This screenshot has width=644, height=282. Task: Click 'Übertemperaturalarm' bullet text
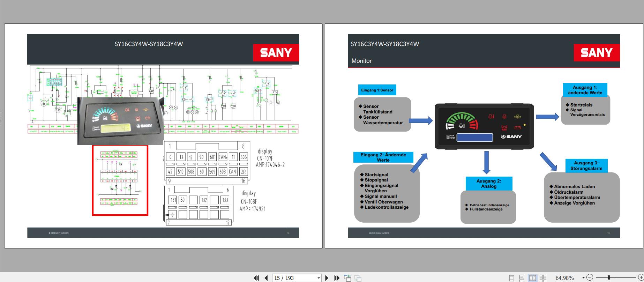click(577, 198)
